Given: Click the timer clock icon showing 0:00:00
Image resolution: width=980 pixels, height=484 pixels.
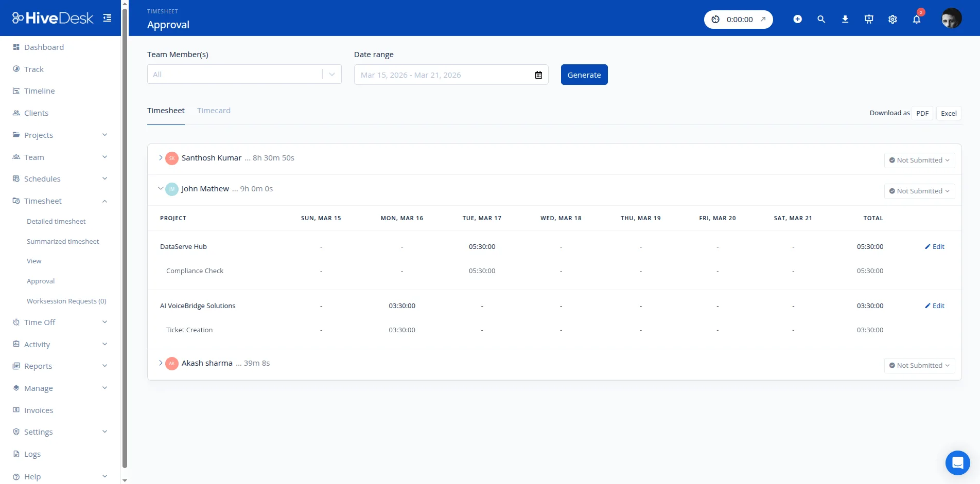Looking at the screenshot, I should point(715,19).
